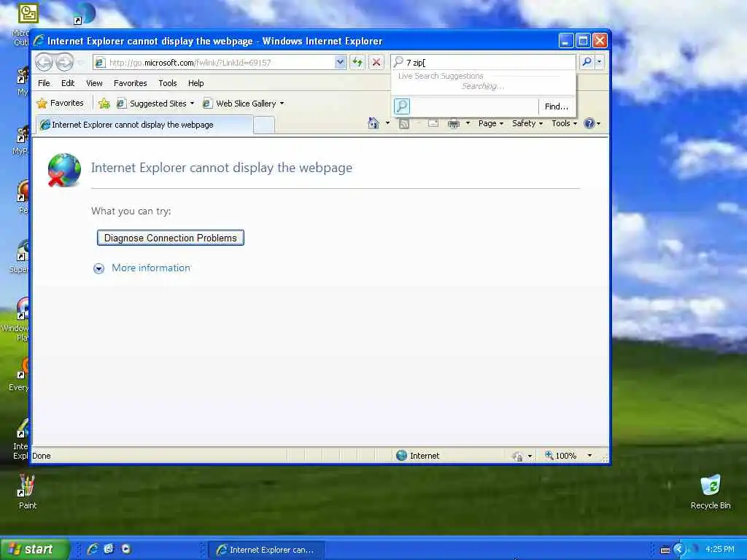Open the security status dropdown arrow in status bar
Image resolution: width=747 pixels, height=560 pixels.
click(530, 456)
